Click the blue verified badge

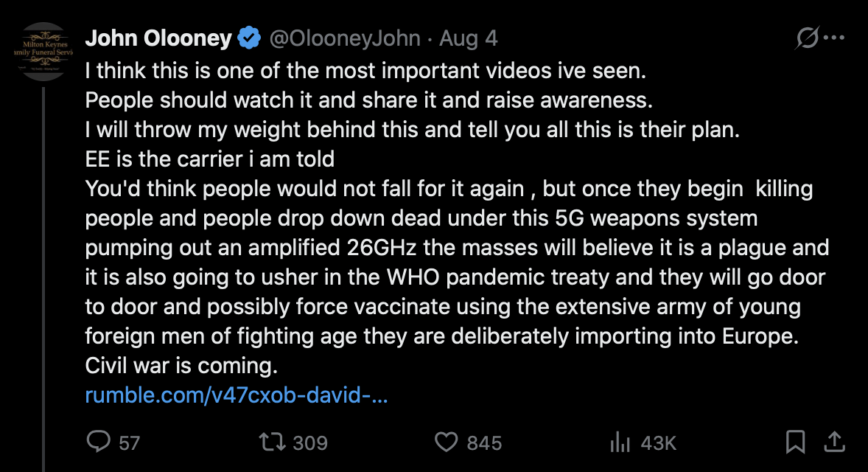[248, 38]
